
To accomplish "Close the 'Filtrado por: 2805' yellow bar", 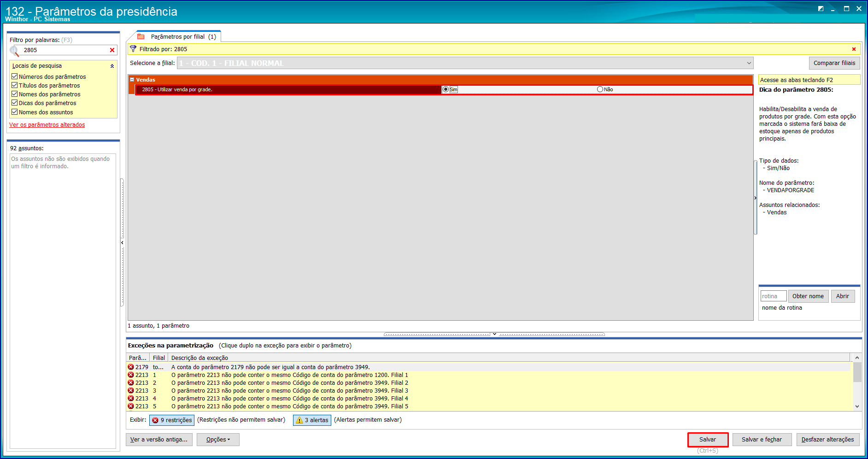I will [854, 49].
